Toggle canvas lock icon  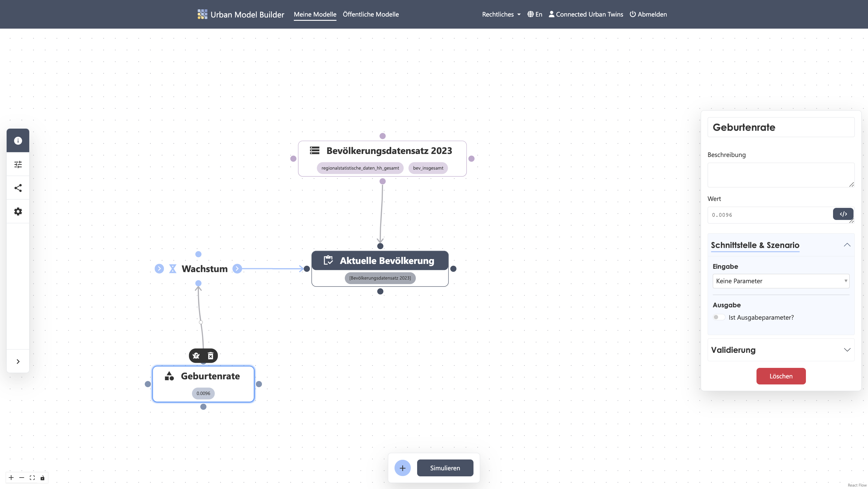(42, 478)
